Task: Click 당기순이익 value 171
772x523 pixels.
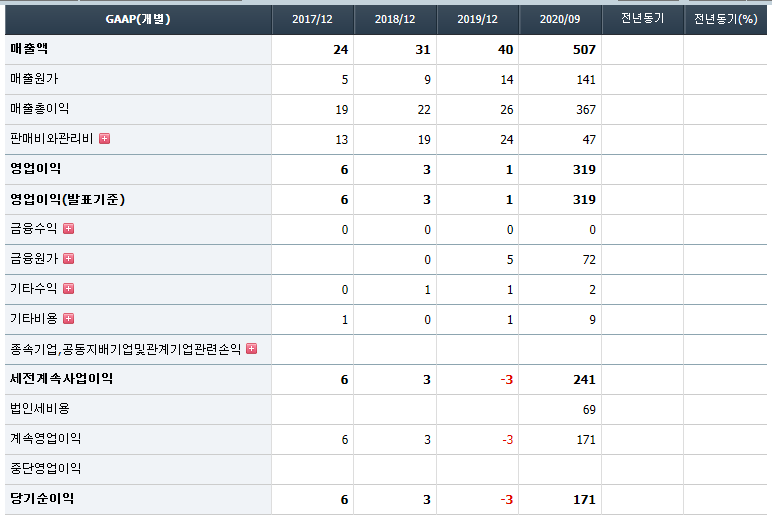Action: click(x=584, y=500)
